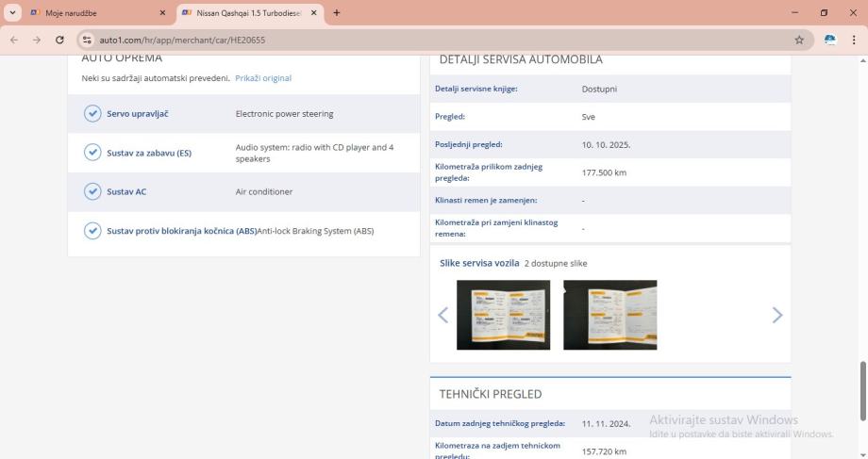
Task: Click the Servo upravljač checkmark icon
Action: 92,114
